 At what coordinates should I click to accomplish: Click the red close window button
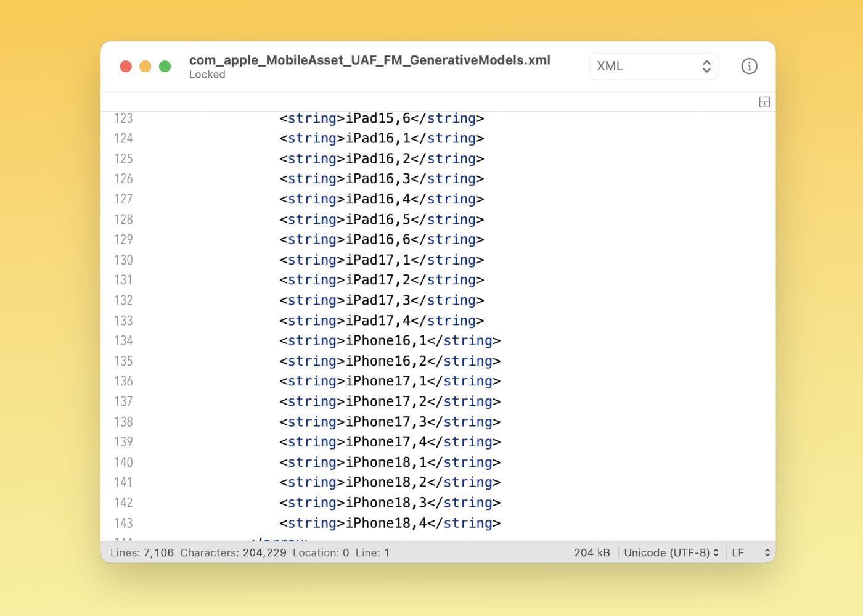click(126, 67)
